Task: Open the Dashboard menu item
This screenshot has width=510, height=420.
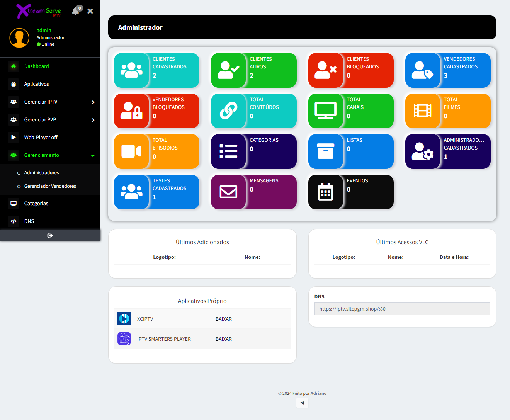Action: point(36,66)
